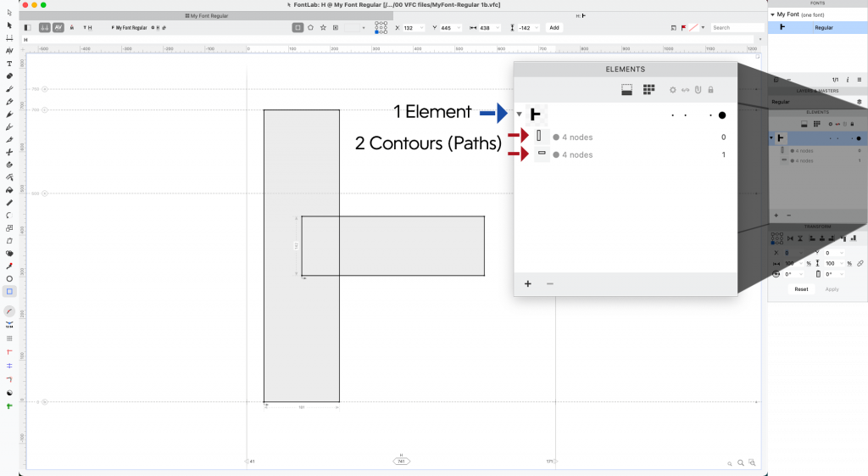
Task: Switch to the My Font Regular tab
Action: (x=207, y=16)
